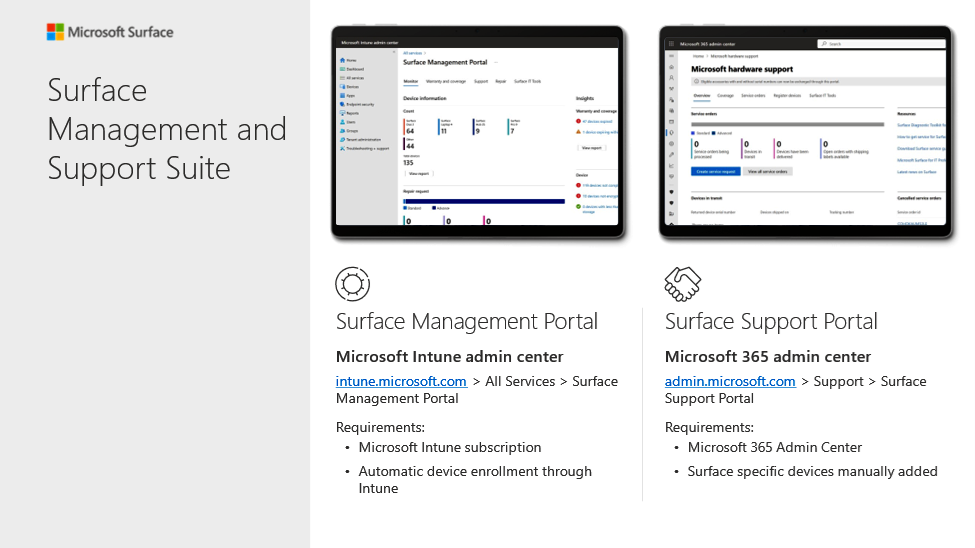Image resolution: width=975 pixels, height=548 pixels.
Task: Click the Surface Management Portal gear icon
Action: (x=353, y=284)
